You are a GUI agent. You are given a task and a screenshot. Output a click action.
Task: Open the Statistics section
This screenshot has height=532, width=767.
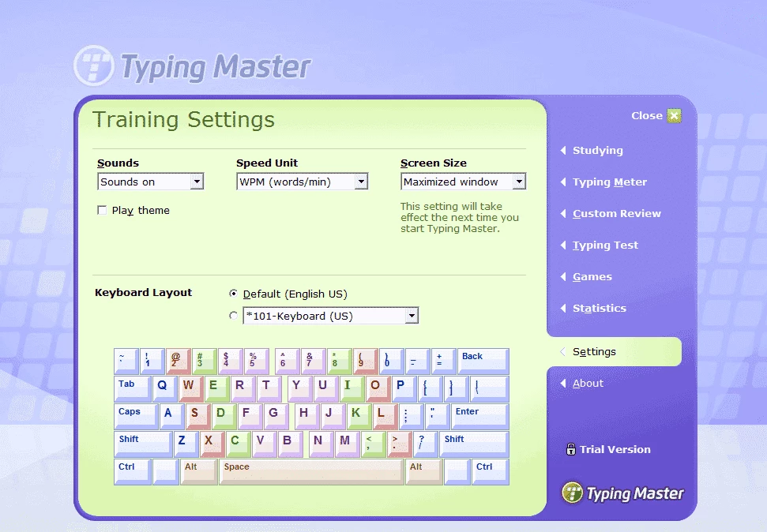[x=599, y=309]
